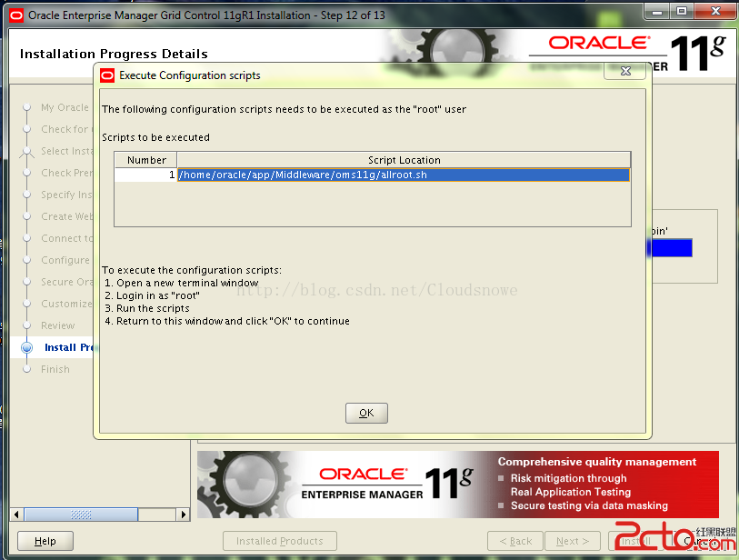Screen dimensions: 739x560
Task: Click the installation progress bar
Action: [x=670, y=248]
